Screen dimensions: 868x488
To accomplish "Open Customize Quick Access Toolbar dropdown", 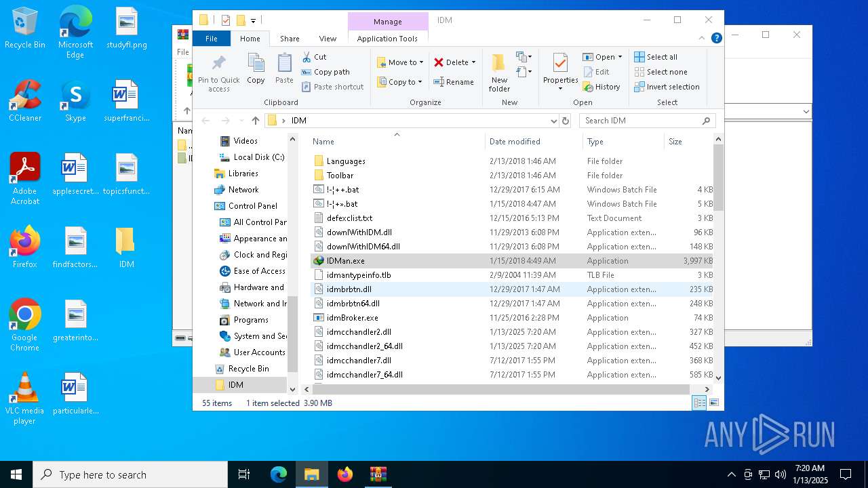I will point(253,20).
